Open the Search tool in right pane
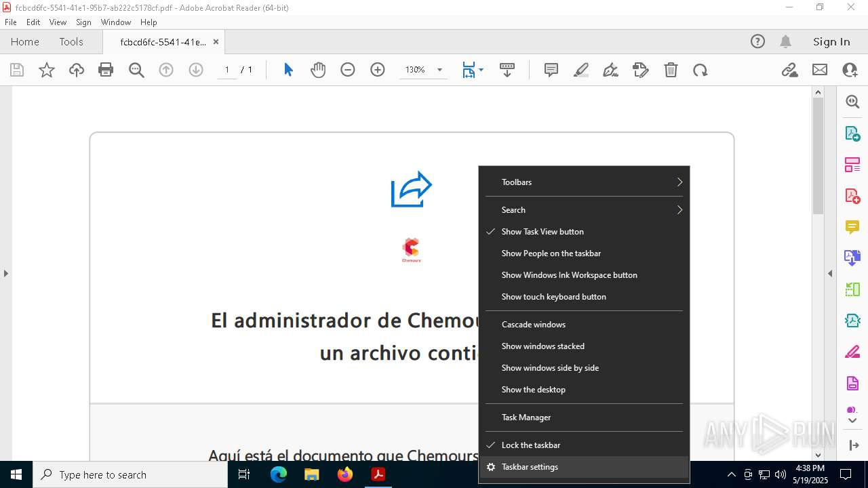This screenshot has width=868, height=488. pyautogui.click(x=852, y=102)
